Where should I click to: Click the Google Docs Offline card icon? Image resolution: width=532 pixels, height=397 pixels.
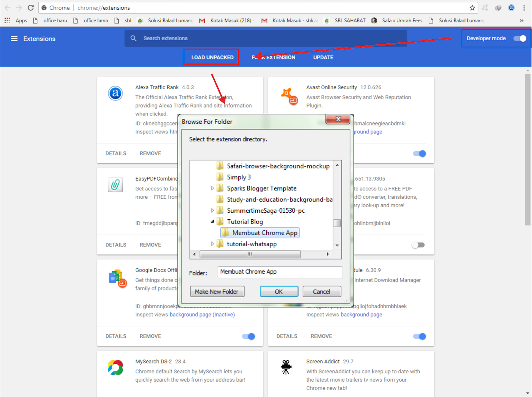tap(117, 279)
